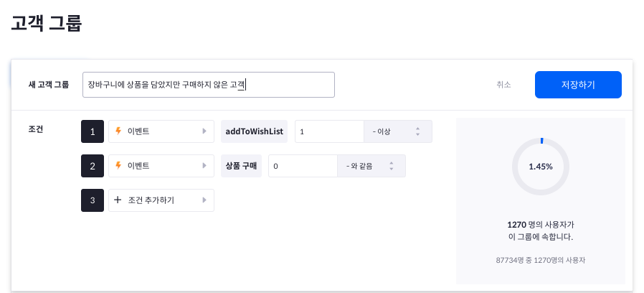Select the condition number 2 badge
644x293 pixels.
pos(93,166)
